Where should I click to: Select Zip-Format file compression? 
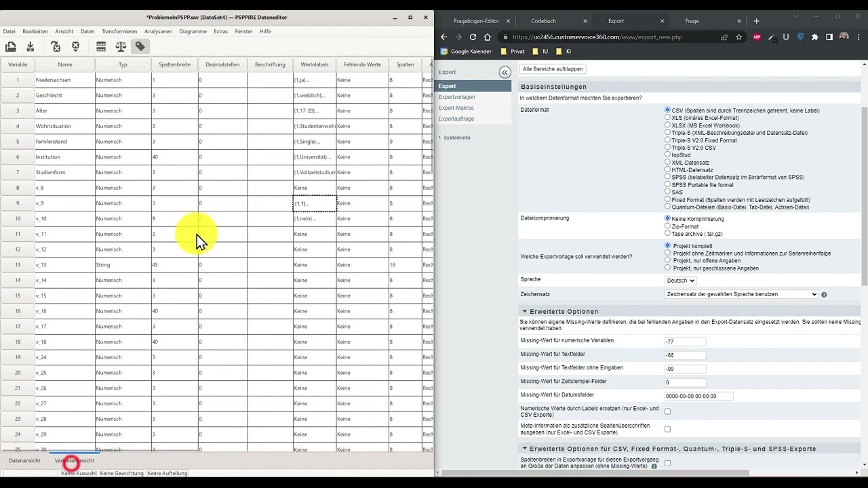(668, 226)
